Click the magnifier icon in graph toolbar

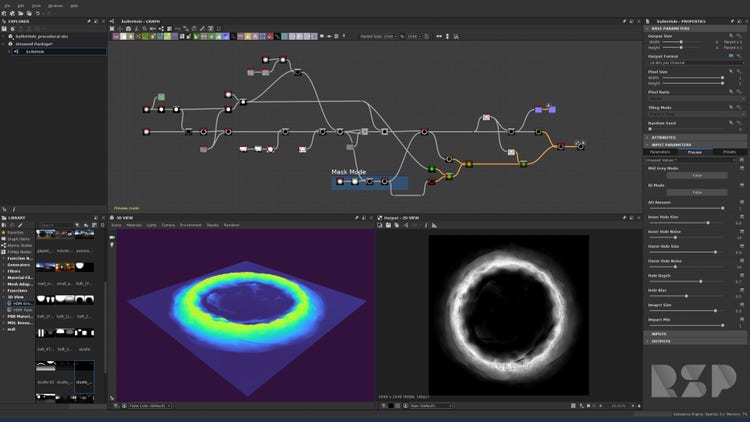(144, 29)
